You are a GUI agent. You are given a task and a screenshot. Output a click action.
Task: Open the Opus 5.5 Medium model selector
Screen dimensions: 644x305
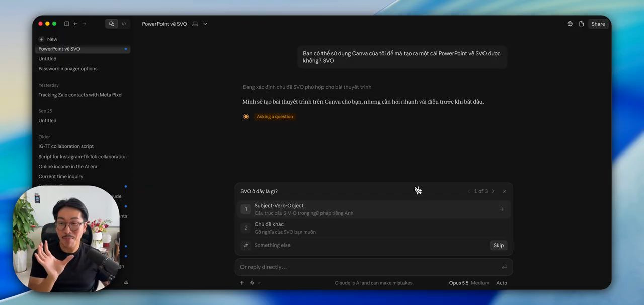pyautogui.click(x=469, y=283)
